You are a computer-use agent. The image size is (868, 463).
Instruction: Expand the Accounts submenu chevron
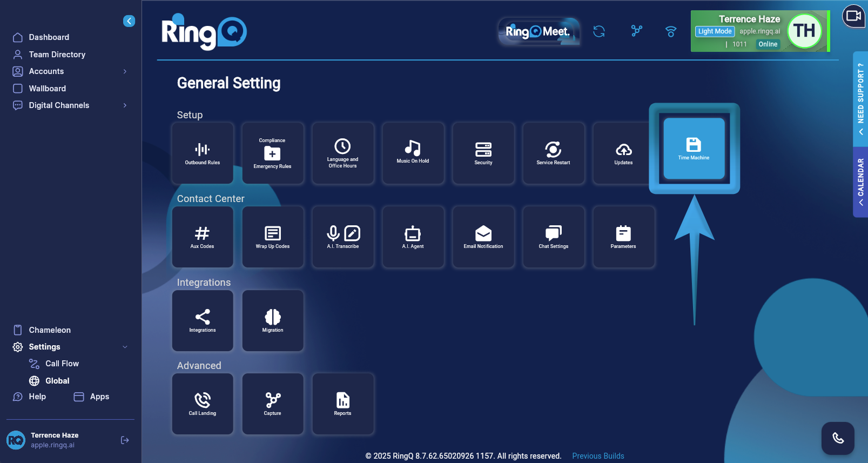pyautogui.click(x=125, y=71)
